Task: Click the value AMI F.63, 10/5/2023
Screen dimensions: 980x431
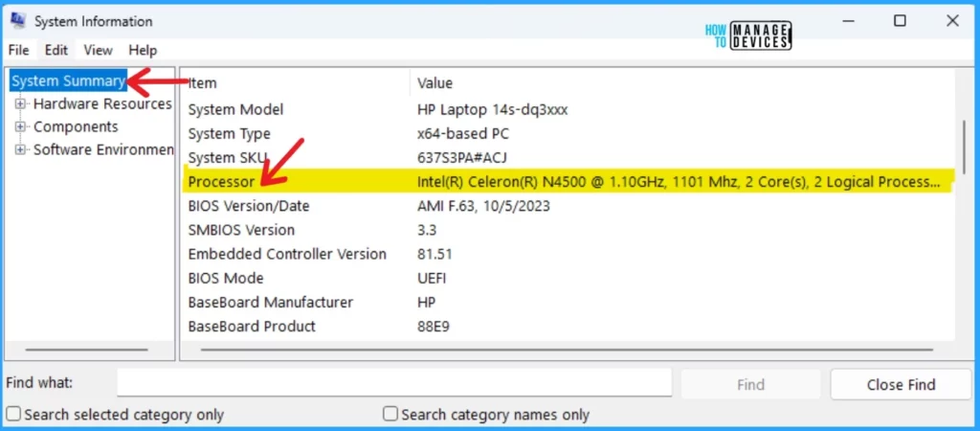Action: pos(483,206)
